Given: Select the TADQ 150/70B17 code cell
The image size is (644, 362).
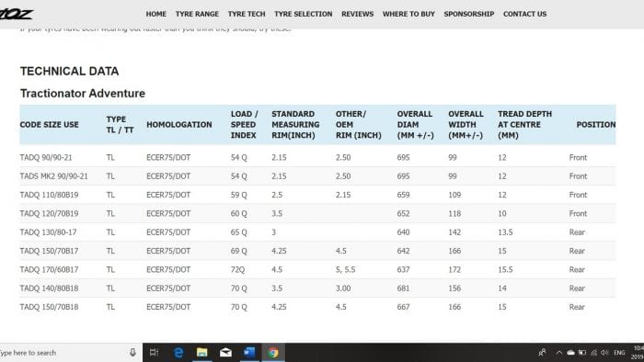Looking at the screenshot, I should pyautogui.click(x=49, y=251).
